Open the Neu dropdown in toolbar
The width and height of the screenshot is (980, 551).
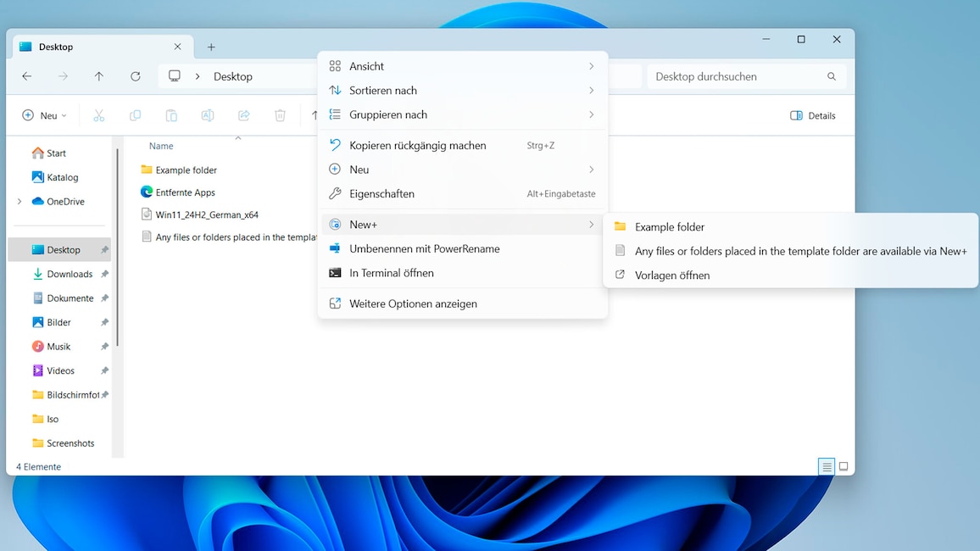point(44,115)
